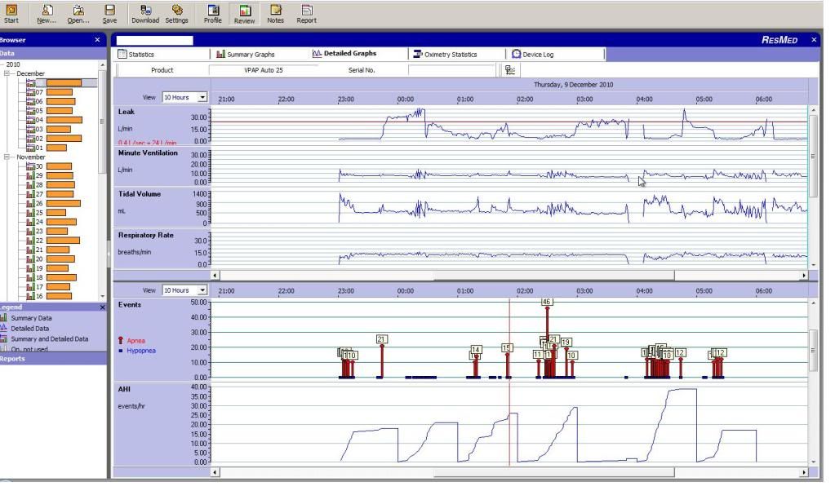
Task: Close the Legend panel
Action: click(x=103, y=307)
